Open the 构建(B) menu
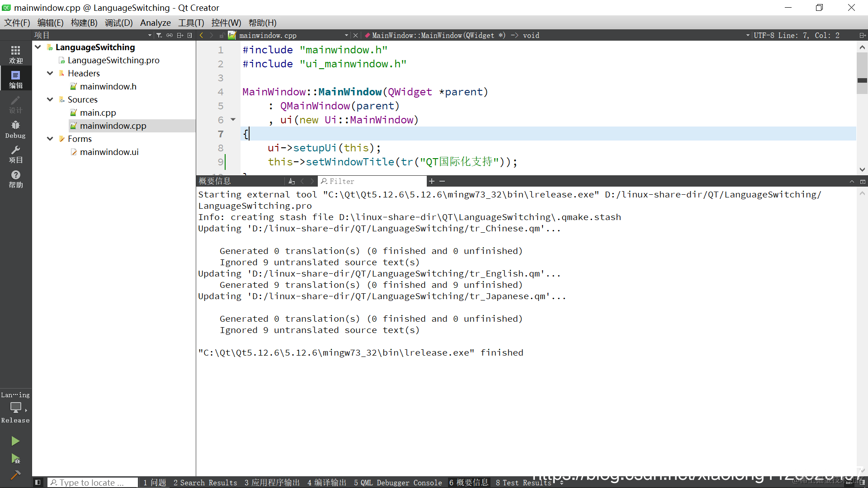This screenshot has height=488, width=868. click(84, 23)
